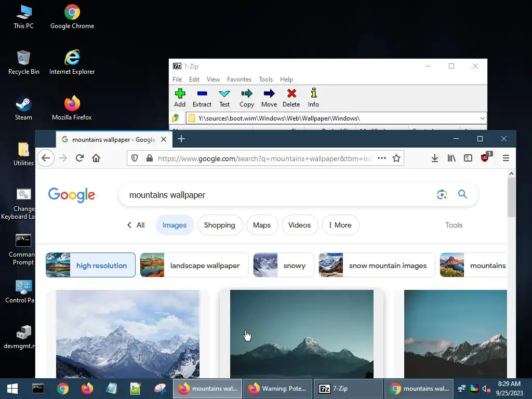Open the View menu in 7-Zip
532x399 pixels.
pyautogui.click(x=213, y=79)
